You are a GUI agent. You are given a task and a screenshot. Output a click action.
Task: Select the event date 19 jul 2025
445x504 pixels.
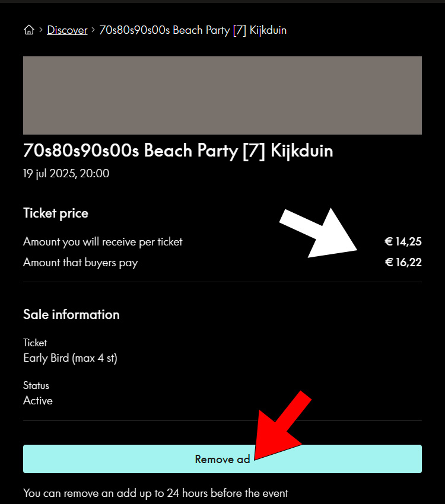click(66, 174)
